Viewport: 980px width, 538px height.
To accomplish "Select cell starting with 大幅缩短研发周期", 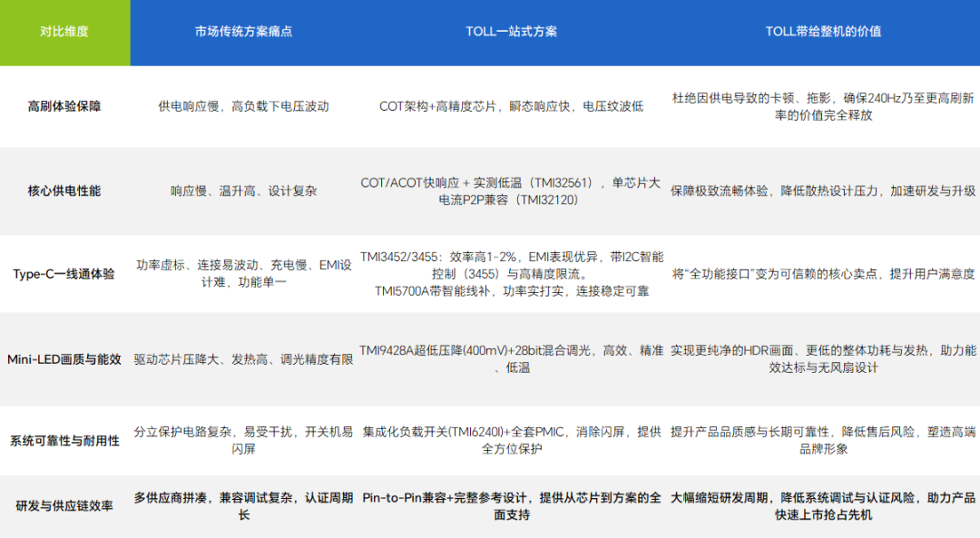I will (x=823, y=506).
